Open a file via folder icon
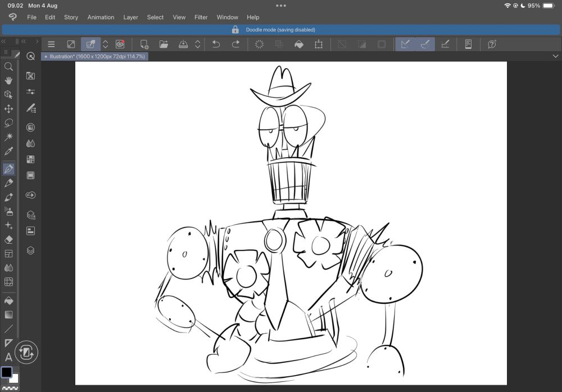The width and height of the screenshot is (562, 392). point(164,44)
